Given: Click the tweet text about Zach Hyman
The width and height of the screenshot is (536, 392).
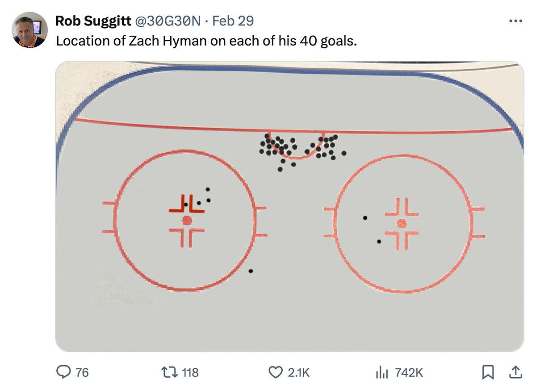Looking at the screenshot, I should click(206, 41).
